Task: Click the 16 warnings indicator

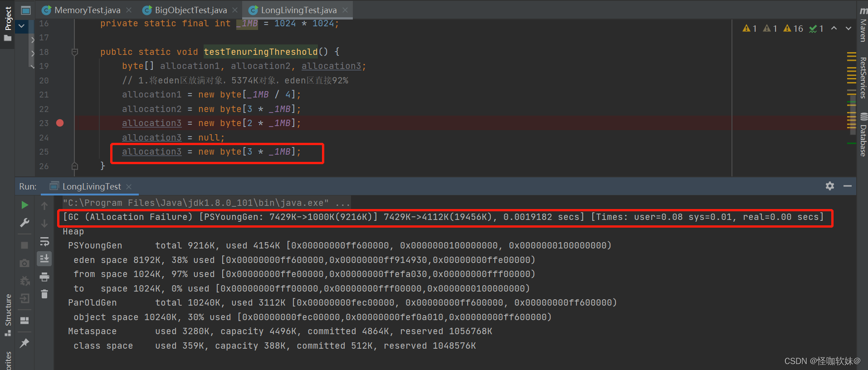Action: [793, 29]
